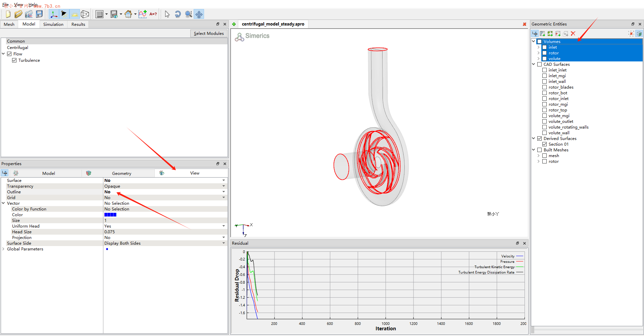Screen dimensions: 644x336
Task: Check the rotor_blades checkbox
Action: coord(544,87)
